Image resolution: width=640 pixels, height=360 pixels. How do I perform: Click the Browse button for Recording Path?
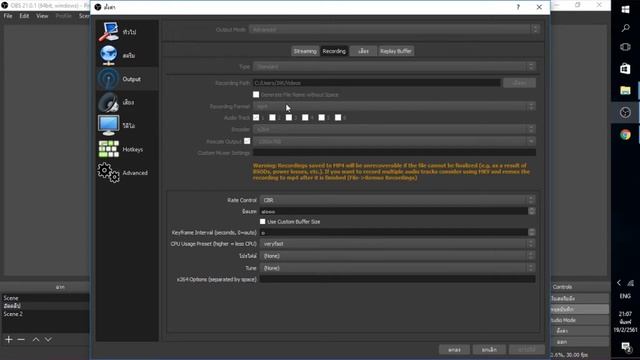[x=519, y=83]
